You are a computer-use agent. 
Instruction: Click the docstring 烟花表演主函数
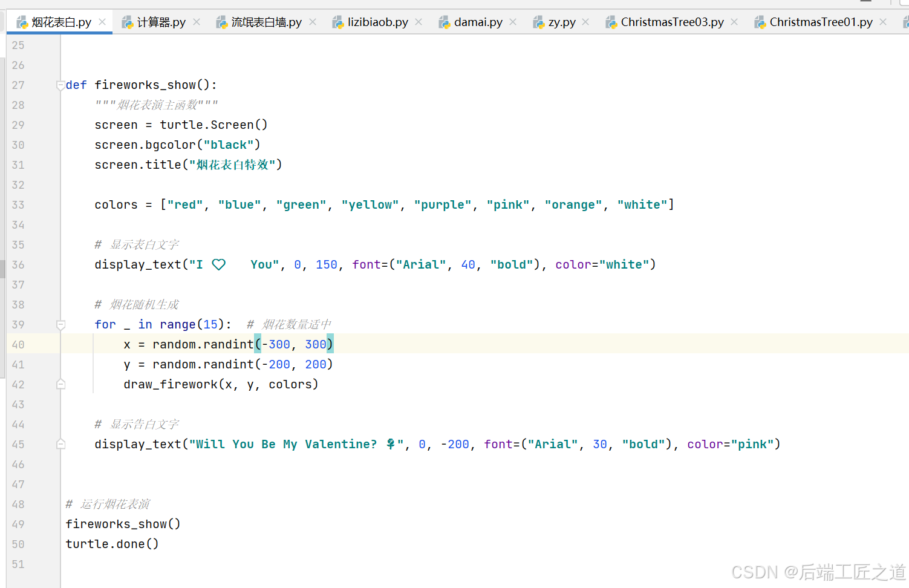pyautogui.click(x=157, y=105)
